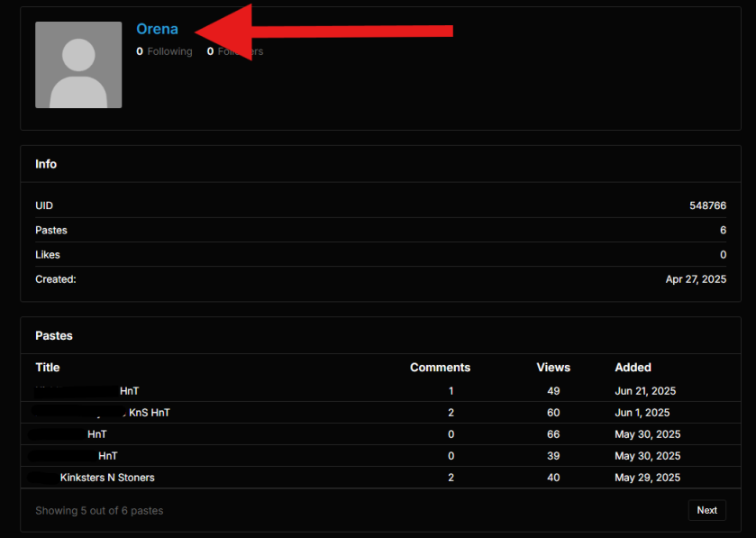Click the UID label
Image resolution: width=756 pixels, height=538 pixels.
pyautogui.click(x=44, y=205)
